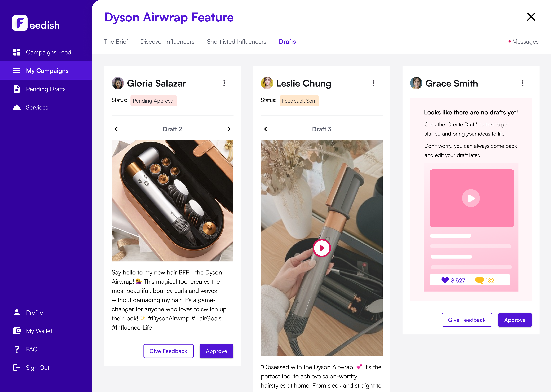Click the #InfluencerLife hashtag in Gloria's caption

click(x=132, y=327)
